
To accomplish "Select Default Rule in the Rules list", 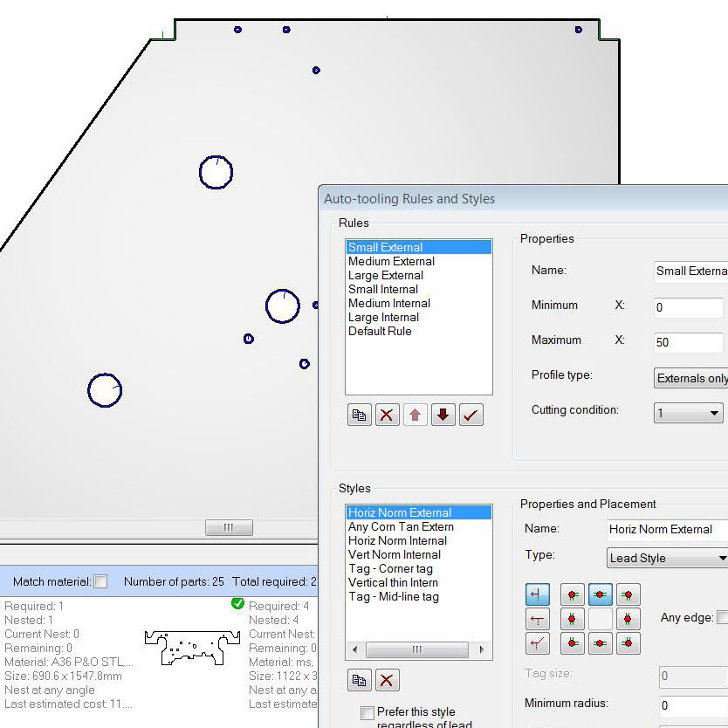I will point(379,331).
